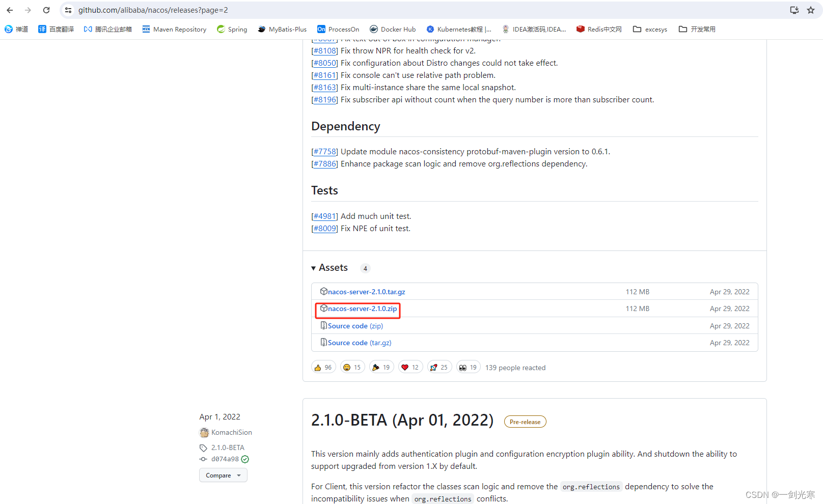Screen dimensions: 823x504
Task: Click the Tests heading
Action: pos(324,190)
